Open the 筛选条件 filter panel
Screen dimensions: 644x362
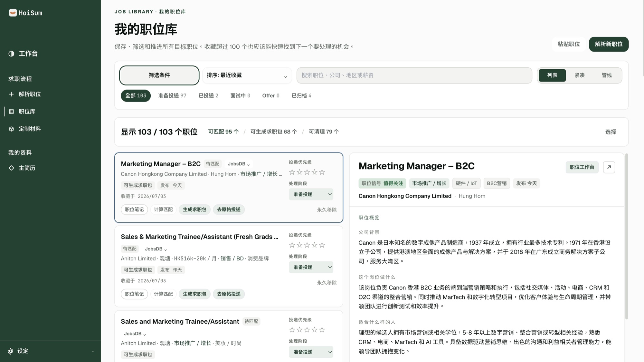[159, 75]
